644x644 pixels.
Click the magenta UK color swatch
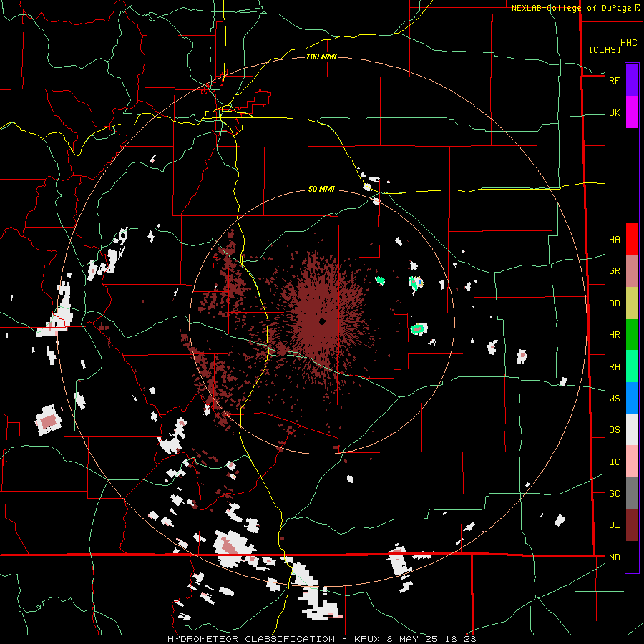pyautogui.click(x=632, y=112)
